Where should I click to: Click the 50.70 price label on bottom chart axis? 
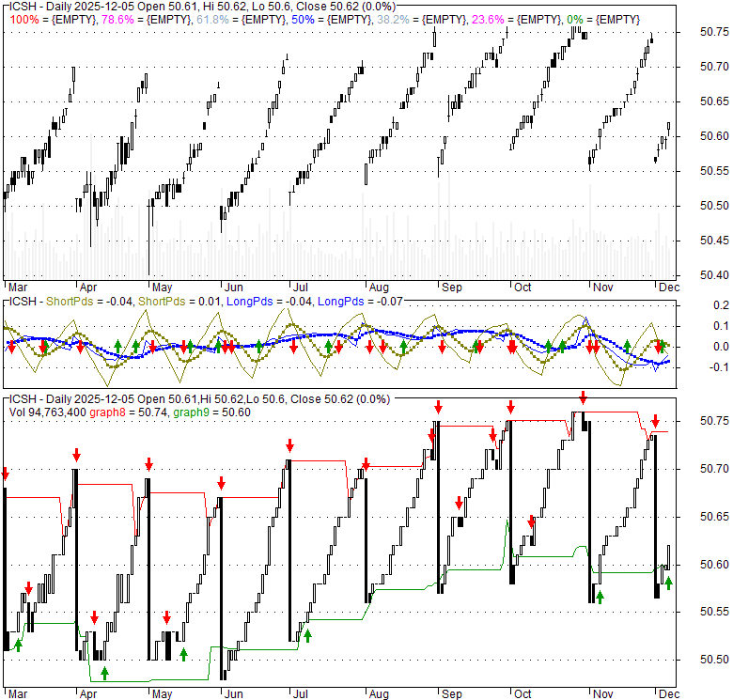[x=714, y=469]
